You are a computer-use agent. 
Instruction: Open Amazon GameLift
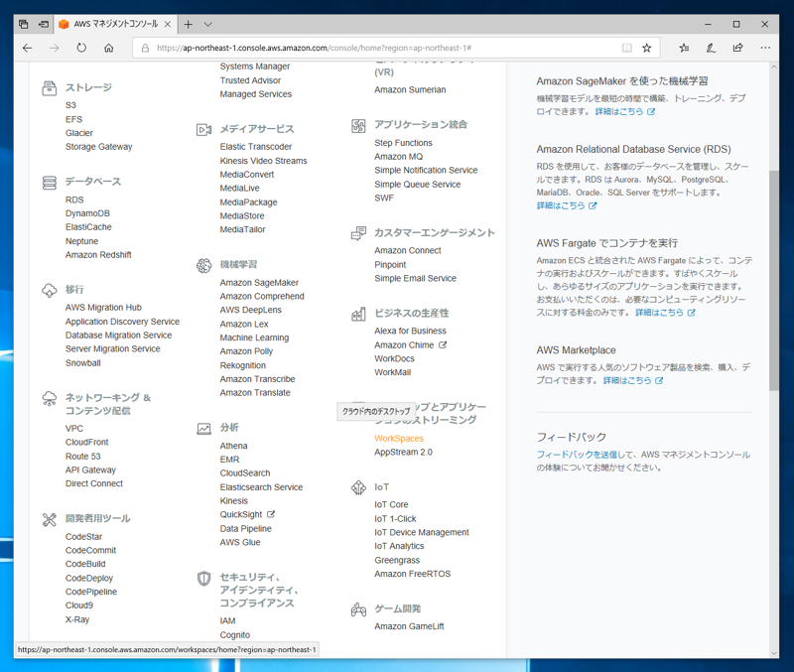pos(409,626)
